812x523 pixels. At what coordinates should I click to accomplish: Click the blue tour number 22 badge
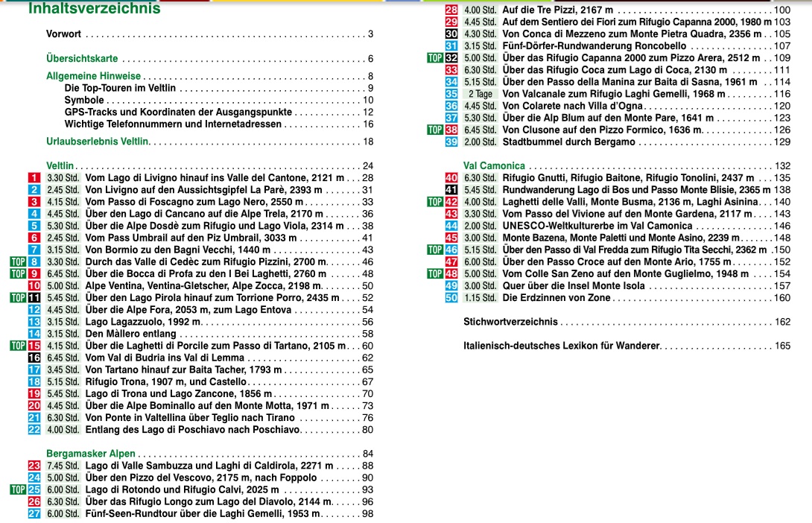[34, 430]
